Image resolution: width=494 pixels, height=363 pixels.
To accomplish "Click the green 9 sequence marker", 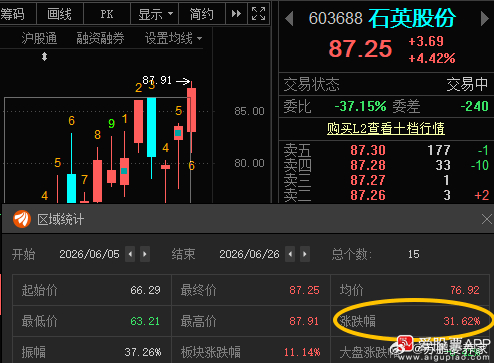I will 111,124.
